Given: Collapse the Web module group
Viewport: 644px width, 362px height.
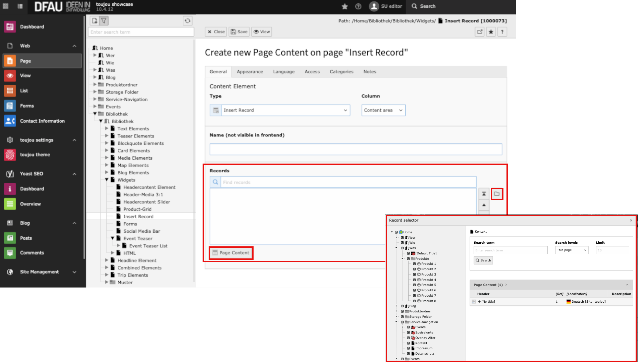Looking at the screenshot, I should [74, 46].
